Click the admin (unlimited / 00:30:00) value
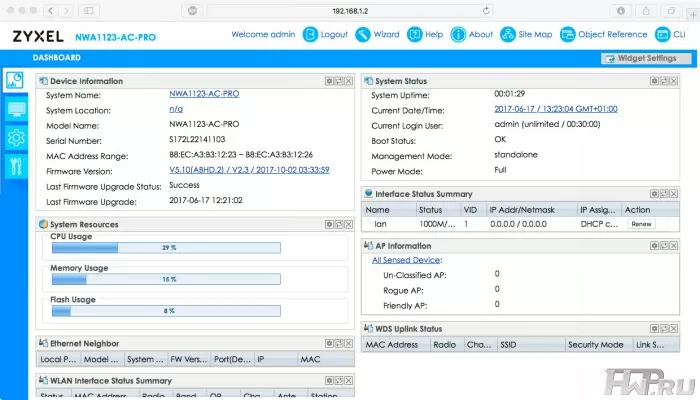The width and height of the screenshot is (700, 400). [x=547, y=124]
